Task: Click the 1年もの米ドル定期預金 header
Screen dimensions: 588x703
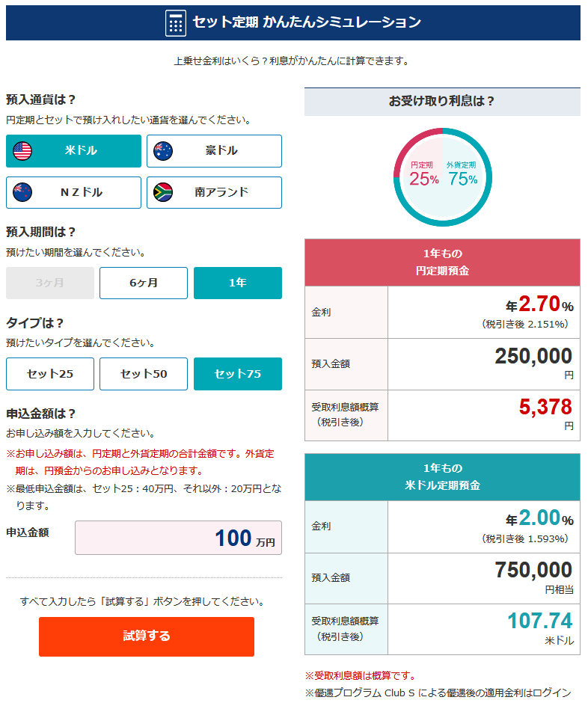Action: [x=442, y=477]
